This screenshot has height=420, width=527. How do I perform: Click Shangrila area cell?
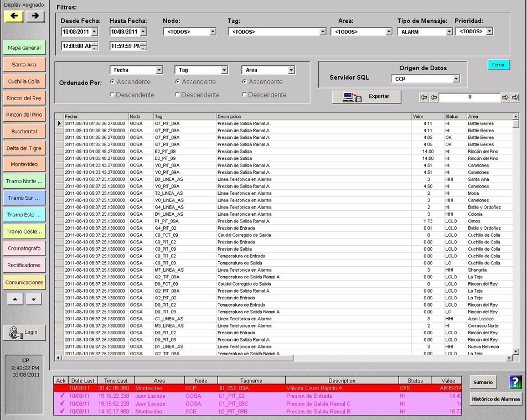pos(490,270)
